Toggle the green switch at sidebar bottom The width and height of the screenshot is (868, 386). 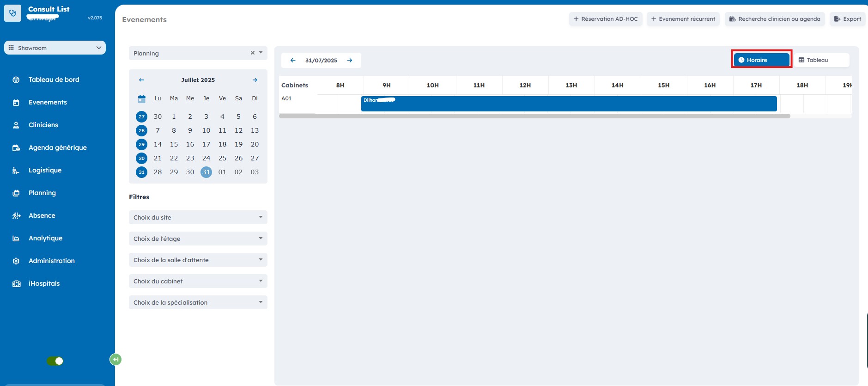55,361
